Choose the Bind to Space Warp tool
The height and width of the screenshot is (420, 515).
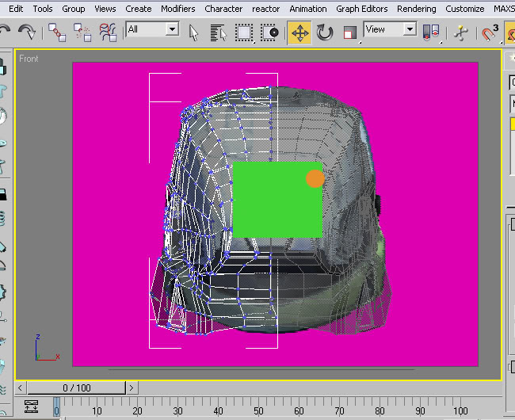108,32
